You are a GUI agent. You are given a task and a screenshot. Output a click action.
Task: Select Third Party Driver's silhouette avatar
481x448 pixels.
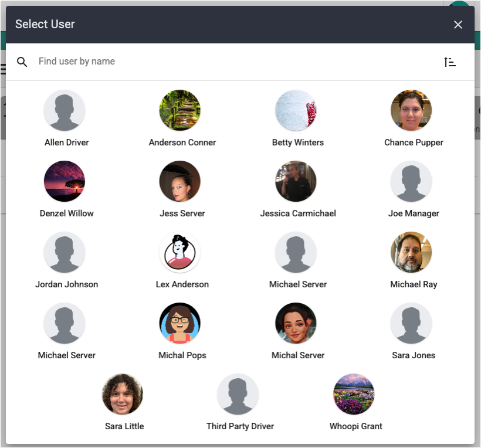point(238,394)
